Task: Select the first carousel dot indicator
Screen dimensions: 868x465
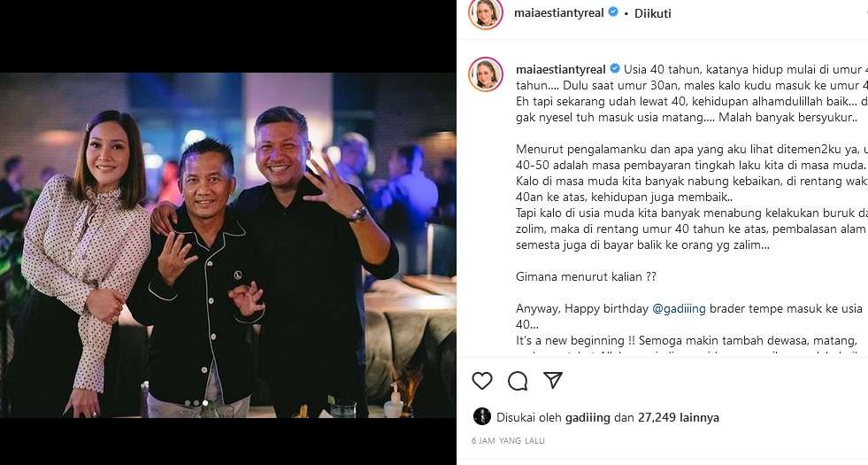Action: click(x=188, y=403)
